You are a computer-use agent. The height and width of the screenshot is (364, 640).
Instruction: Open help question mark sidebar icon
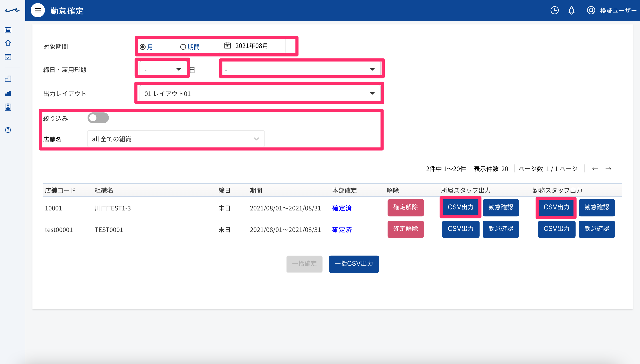point(8,130)
